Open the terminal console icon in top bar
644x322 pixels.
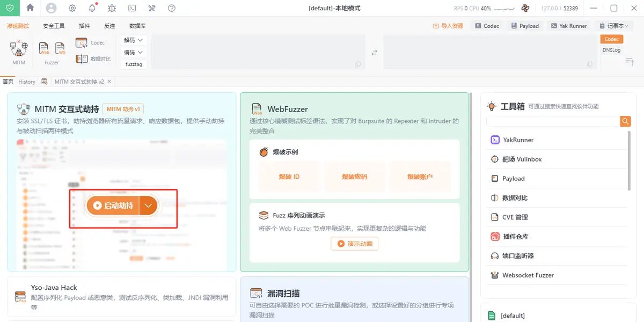(131, 8)
